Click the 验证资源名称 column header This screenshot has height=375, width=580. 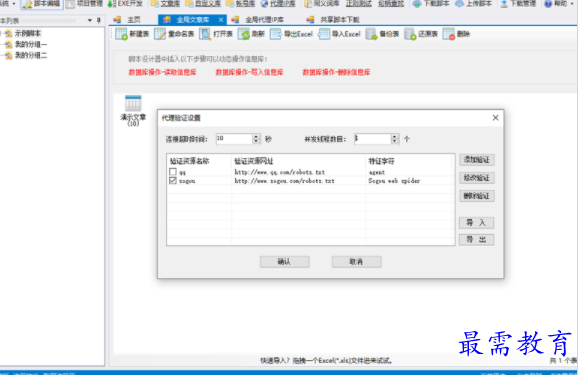199,161
